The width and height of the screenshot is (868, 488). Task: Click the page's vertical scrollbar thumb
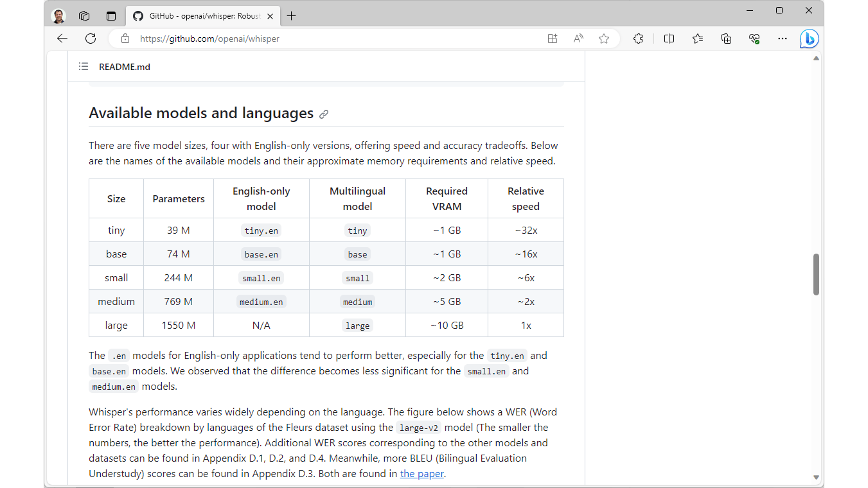pos(816,274)
